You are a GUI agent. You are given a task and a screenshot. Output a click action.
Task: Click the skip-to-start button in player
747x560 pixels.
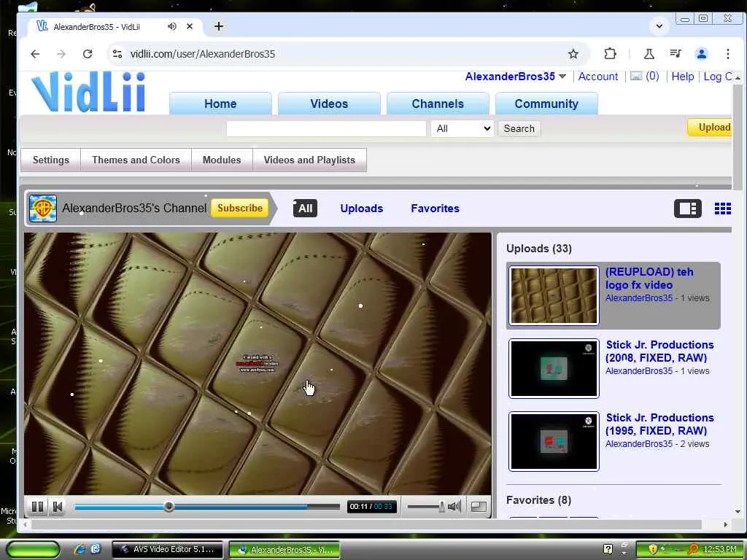pyautogui.click(x=58, y=507)
